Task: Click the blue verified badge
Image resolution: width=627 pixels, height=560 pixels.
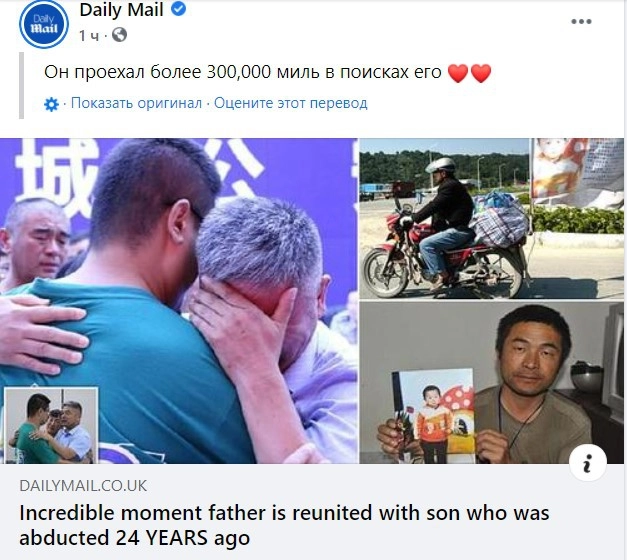Action: point(178,10)
